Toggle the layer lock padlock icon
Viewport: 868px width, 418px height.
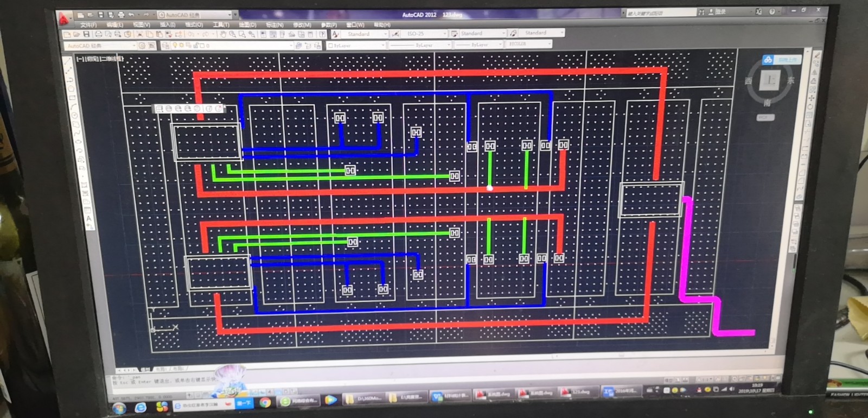pyautogui.click(x=195, y=46)
